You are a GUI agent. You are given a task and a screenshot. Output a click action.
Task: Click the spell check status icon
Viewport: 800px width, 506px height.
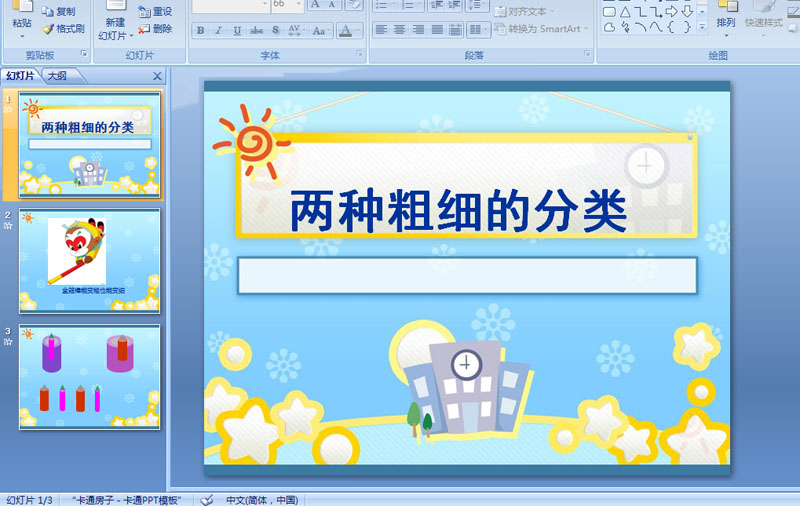(207, 500)
